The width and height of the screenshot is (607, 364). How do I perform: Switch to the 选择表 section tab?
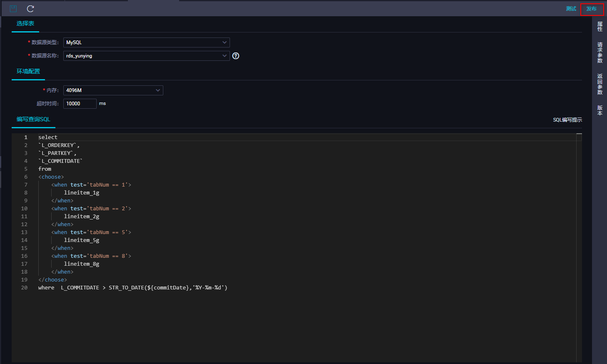pyautogui.click(x=25, y=24)
